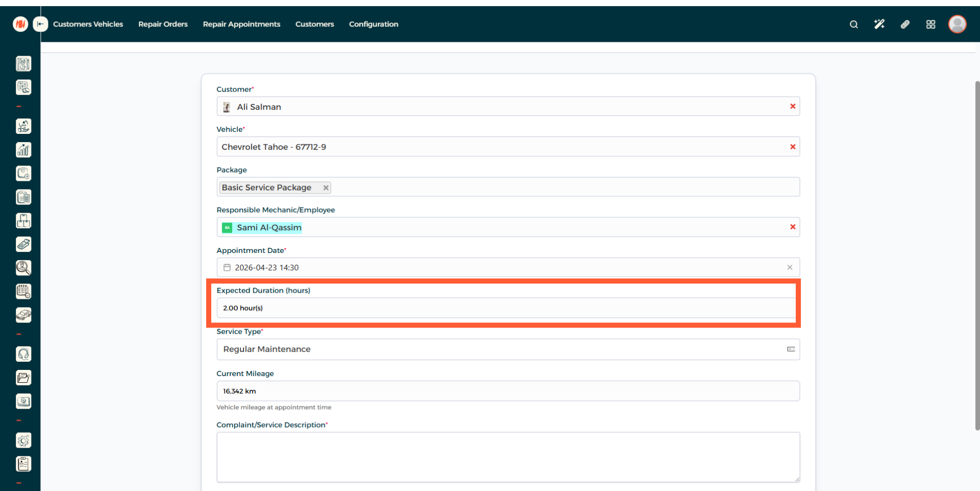Click the paperclip attachment icon
This screenshot has width=980, height=491.
(905, 24)
